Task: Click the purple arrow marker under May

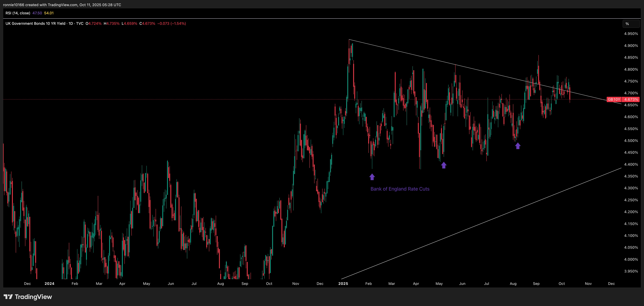Action: click(x=444, y=165)
